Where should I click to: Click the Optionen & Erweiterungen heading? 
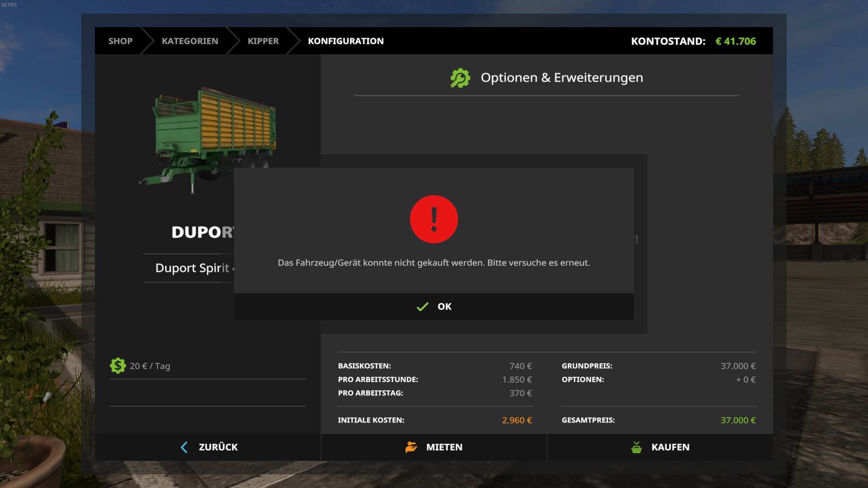pos(561,78)
